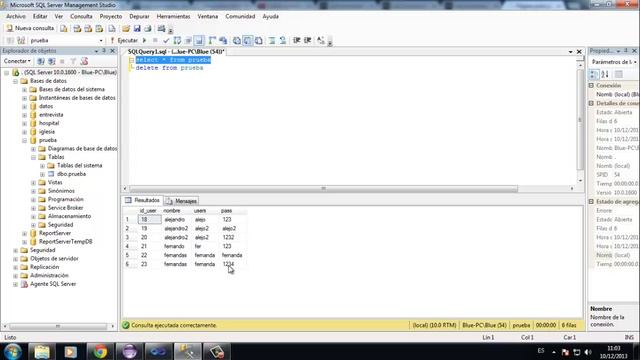Select the SQLQuery1.sql document tab

tap(176, 52)
